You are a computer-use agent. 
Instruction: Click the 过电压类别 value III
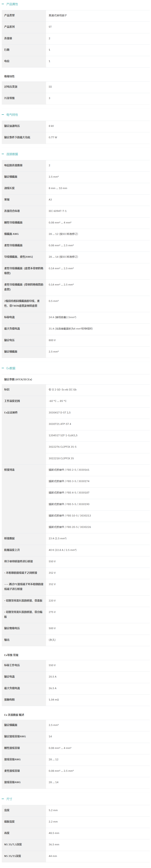click(x=50, y=87)
